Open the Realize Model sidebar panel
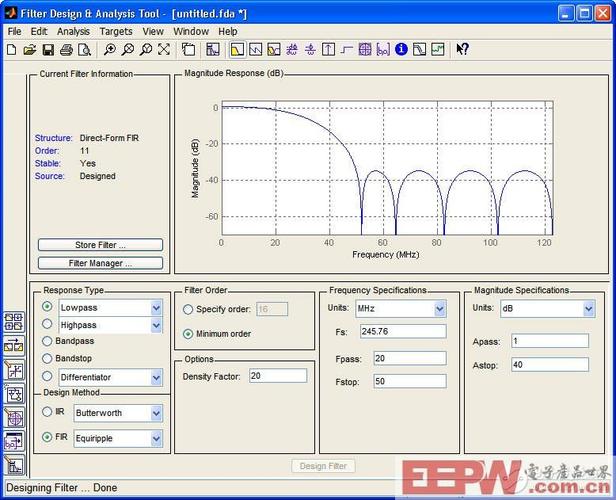 click(x=14, y=394)
